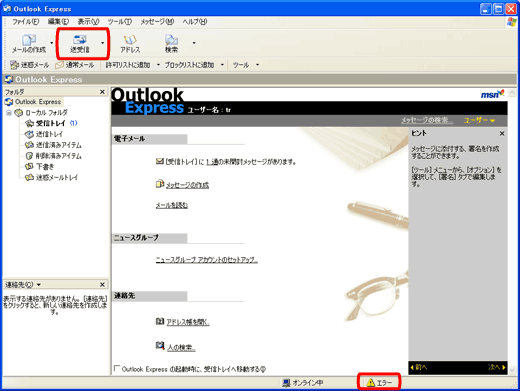Open ブロックリストに追加 dropdown arrow
The width and height of the screenshot is (520, 391).
click(222, 65)
